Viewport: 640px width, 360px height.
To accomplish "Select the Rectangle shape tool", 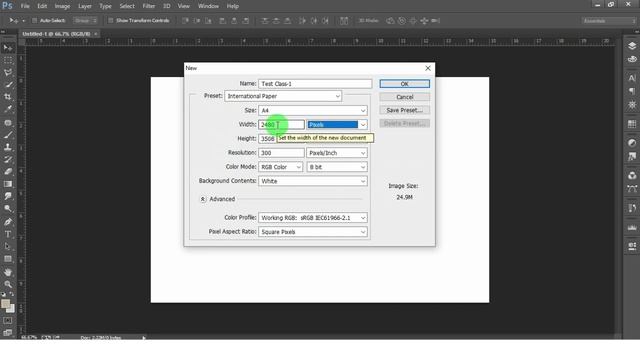I will pos(8,259).
